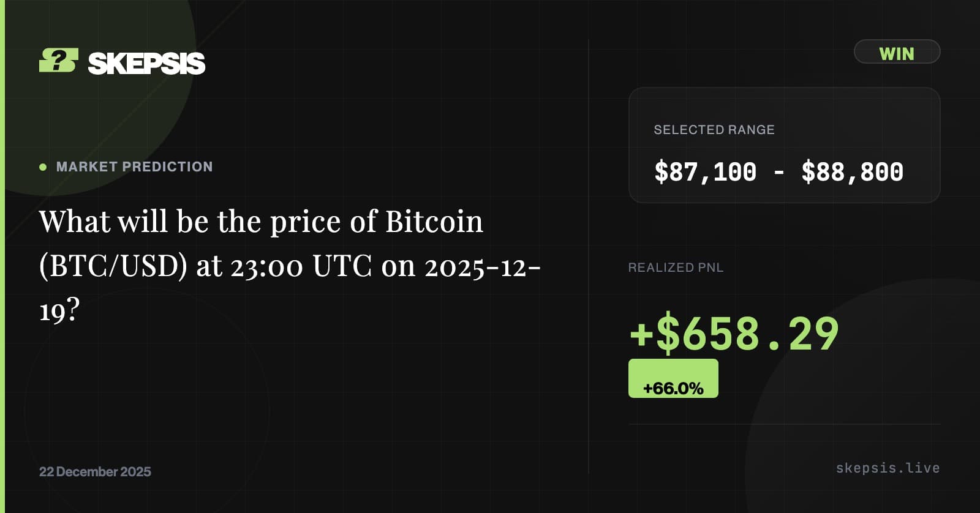This screenshot has height=513, width=980.
Task: Click the REALIZED PNL label
Action: pos(676,268)
